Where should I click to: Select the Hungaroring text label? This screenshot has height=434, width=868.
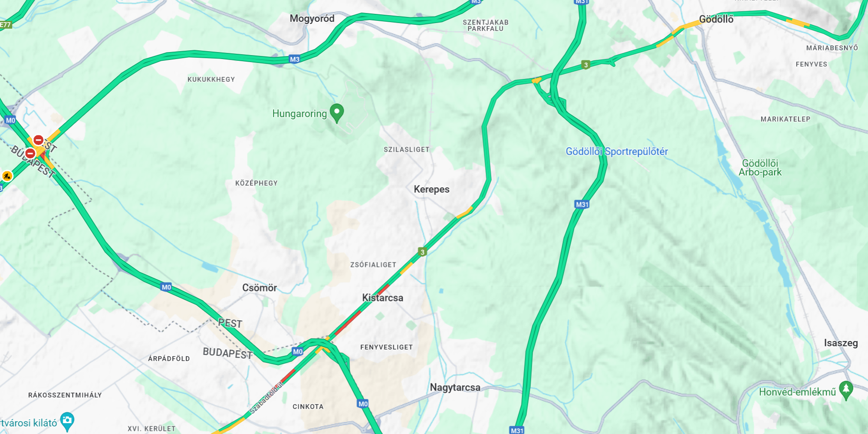pyautogui.click(x=299, y=114)
